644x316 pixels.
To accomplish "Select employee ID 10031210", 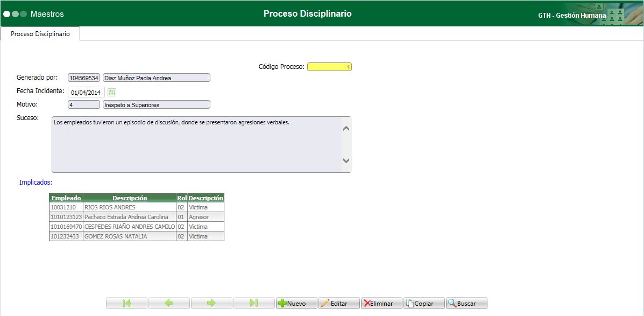I will (66, 207).
